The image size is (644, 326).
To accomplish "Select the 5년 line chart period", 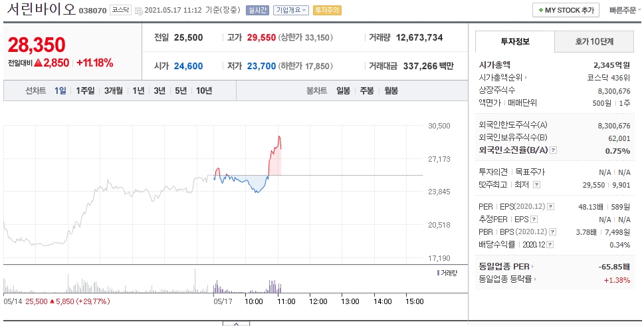I will point(181,91).
